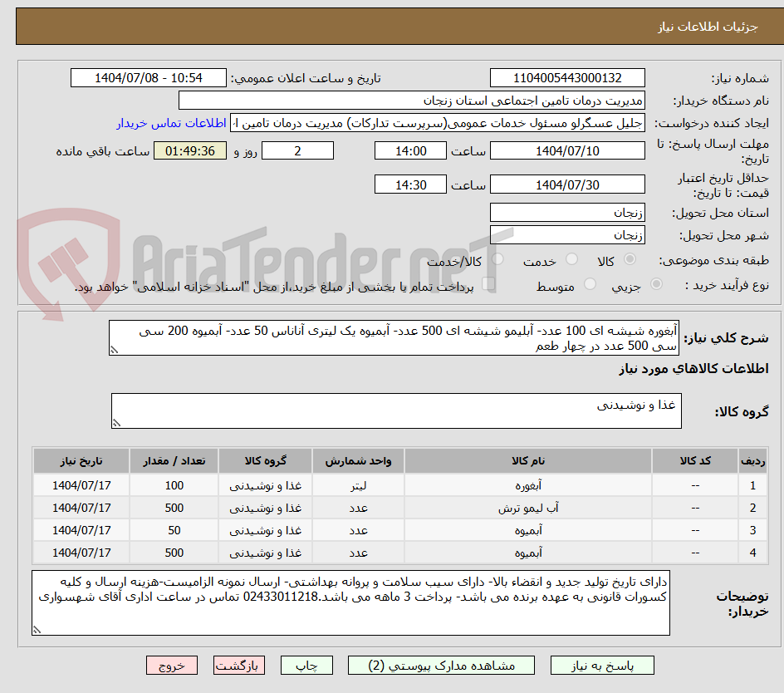
Task: Check the اسناد خزانه اسلامی payment checkbox
Action: point(488,282)
